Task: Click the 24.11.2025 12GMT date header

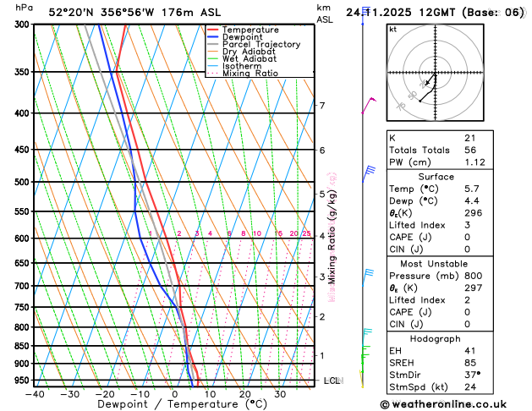Action: pos(400,13)
